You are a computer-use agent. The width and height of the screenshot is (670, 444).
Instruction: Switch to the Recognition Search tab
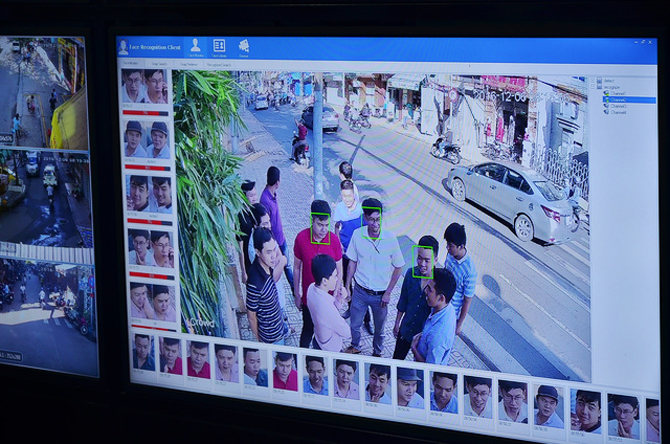coord(219,65)
